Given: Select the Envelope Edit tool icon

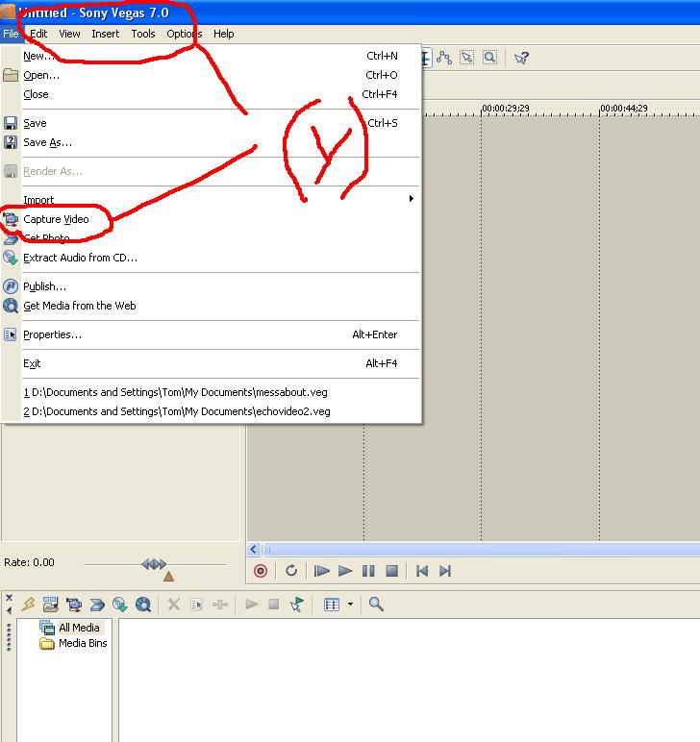Looking at the screenshot, I should (x=444, y=58).
